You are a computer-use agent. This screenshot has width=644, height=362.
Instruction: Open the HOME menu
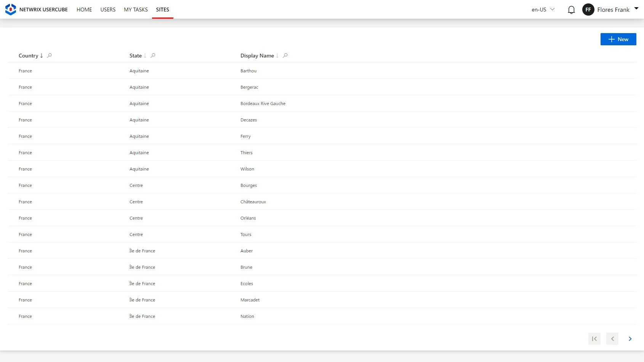pos(84,10)
